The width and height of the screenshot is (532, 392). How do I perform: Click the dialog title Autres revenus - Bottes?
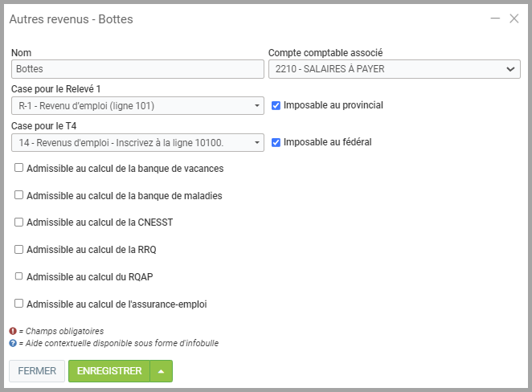(71, 18)
